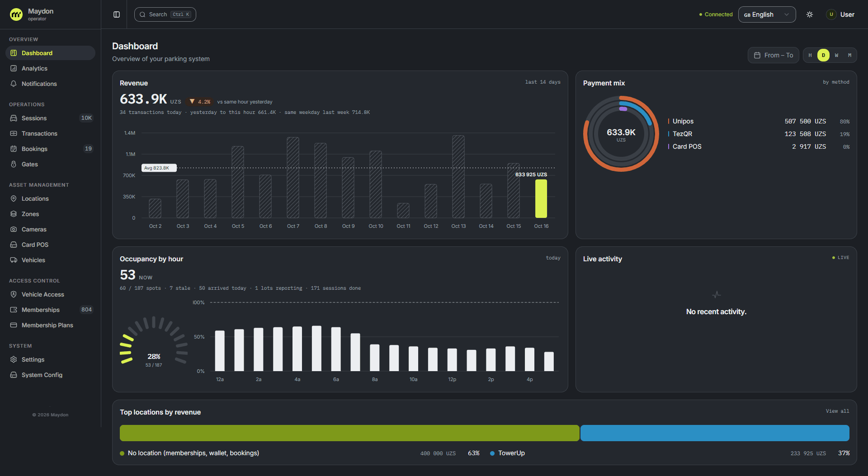Click the TezQR payment row label
868x476 pixels.
682,134
